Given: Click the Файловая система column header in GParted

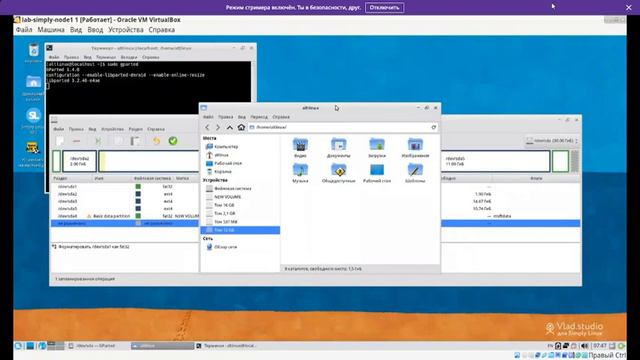Looking at the screenshot, I should pos(152,178).
